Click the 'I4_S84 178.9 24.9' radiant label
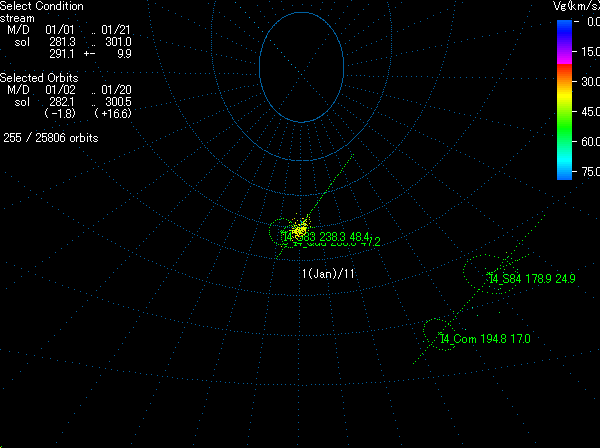The width and height of the screenshot is (600, 448). pos(532,279)
